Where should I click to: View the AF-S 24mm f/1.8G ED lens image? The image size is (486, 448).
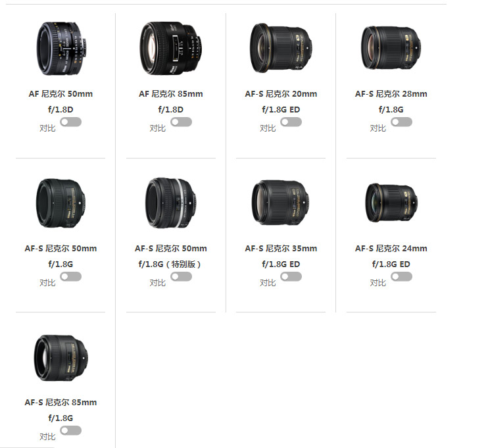point(391,203)
